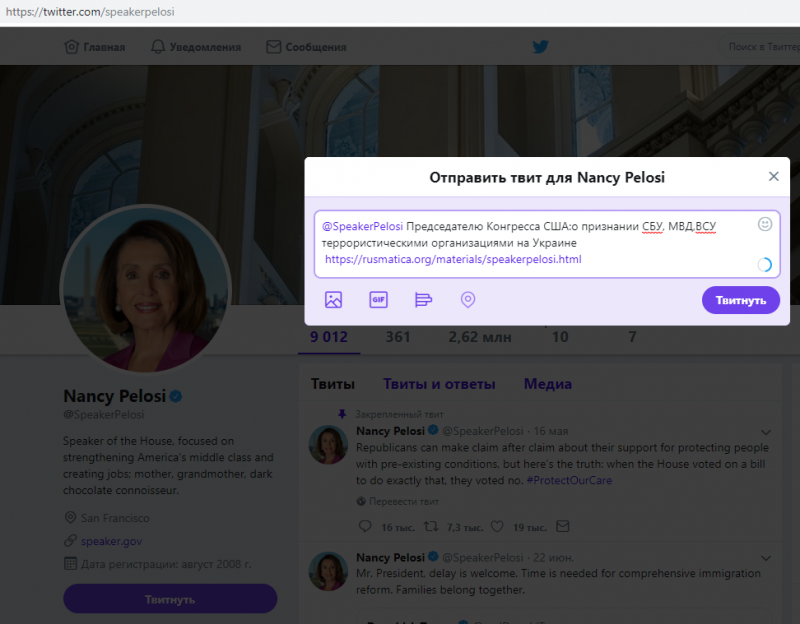
Task: Like the pinned tweet
Action: click(x=497, y=526)
